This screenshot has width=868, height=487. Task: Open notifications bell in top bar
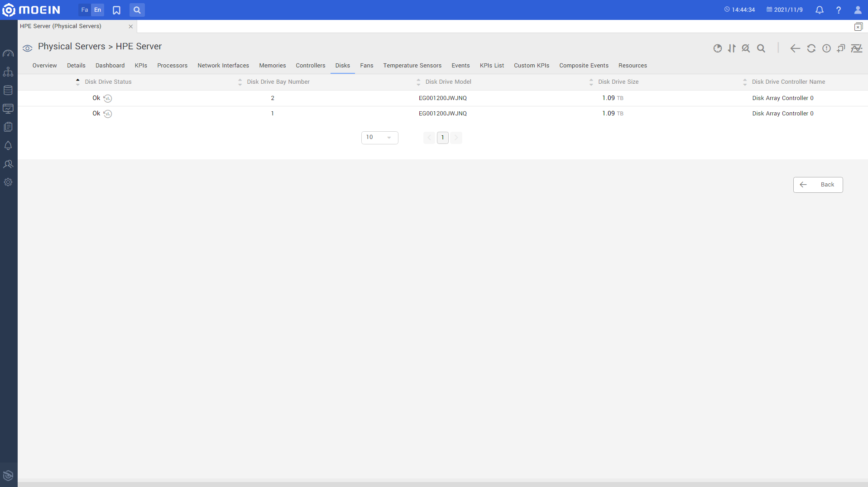point(820,10)
